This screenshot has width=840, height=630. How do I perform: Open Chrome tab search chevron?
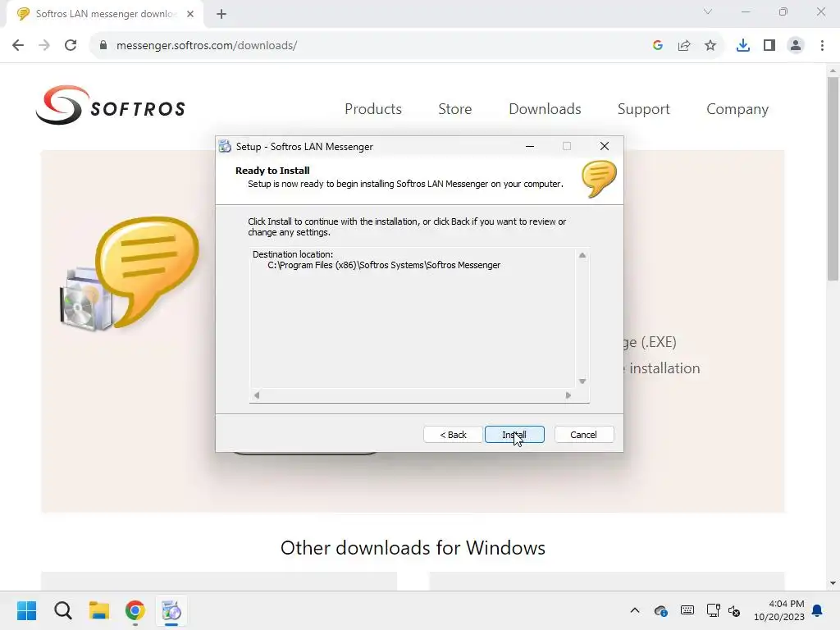[708, 11]
